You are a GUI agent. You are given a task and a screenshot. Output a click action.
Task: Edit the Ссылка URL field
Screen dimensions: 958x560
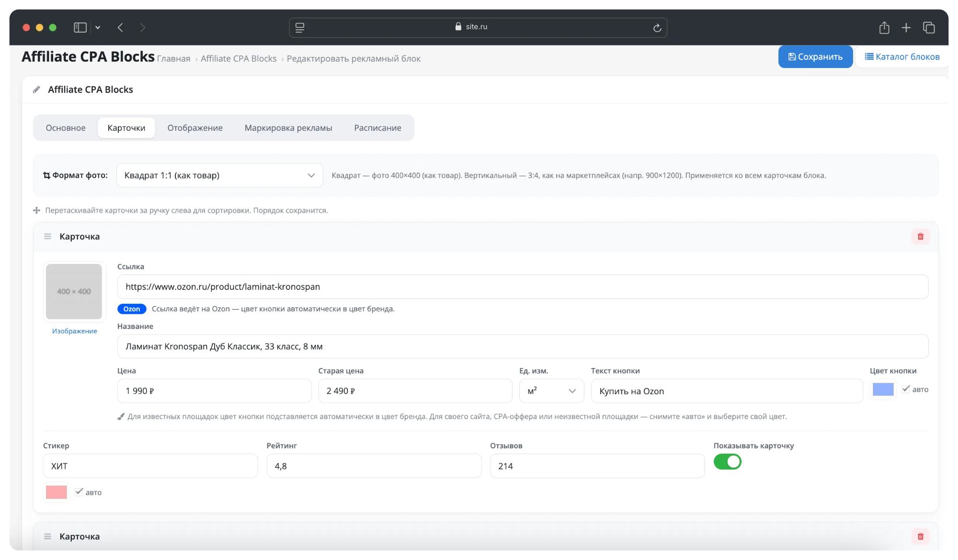click(x=523, y=287)
